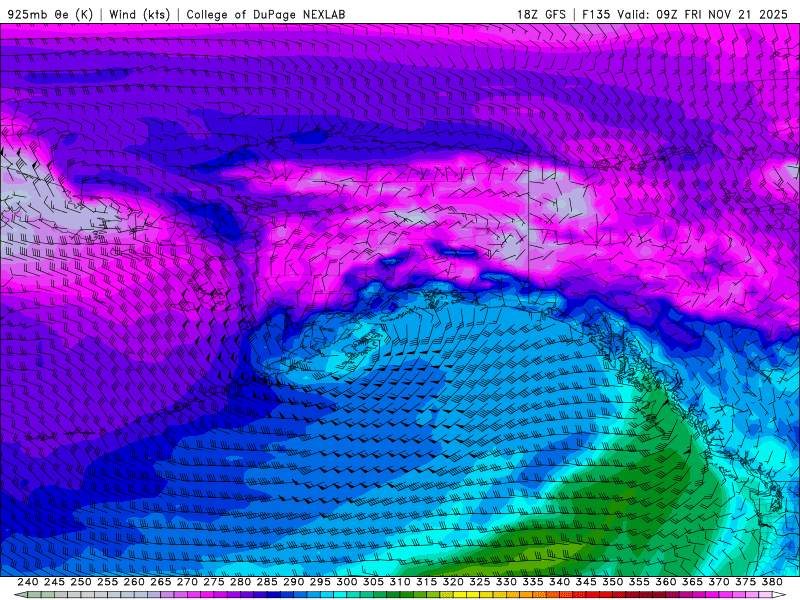Click the 'F135' forecast hour text
Viewport: 800px width, 600px height.
pos(596,14)
